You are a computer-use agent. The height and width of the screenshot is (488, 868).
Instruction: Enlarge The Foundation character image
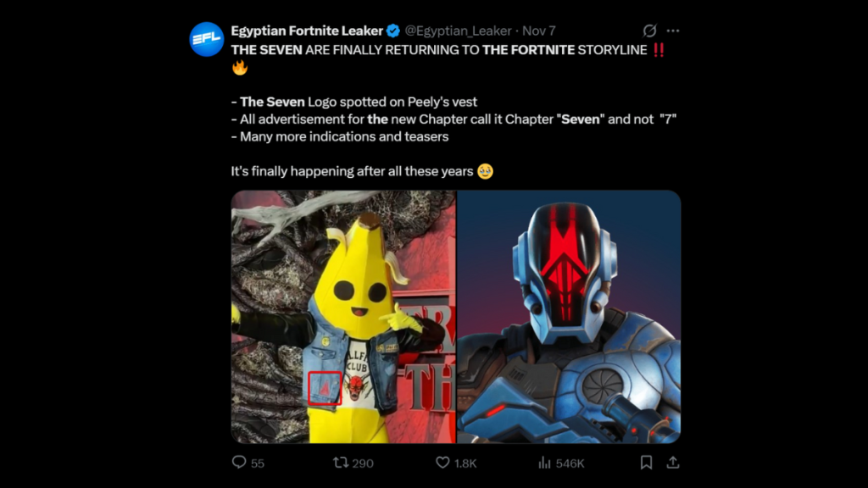[568, 318]
